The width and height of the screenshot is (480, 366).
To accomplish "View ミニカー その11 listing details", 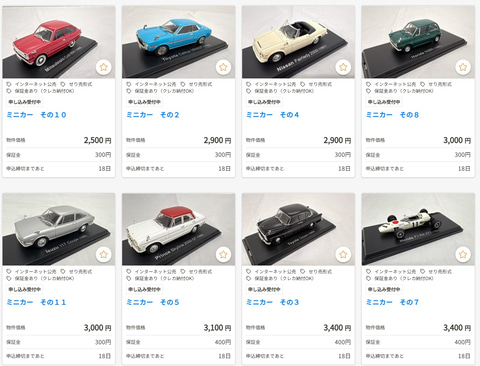I will pyautogui.click(x=36, y=302).
